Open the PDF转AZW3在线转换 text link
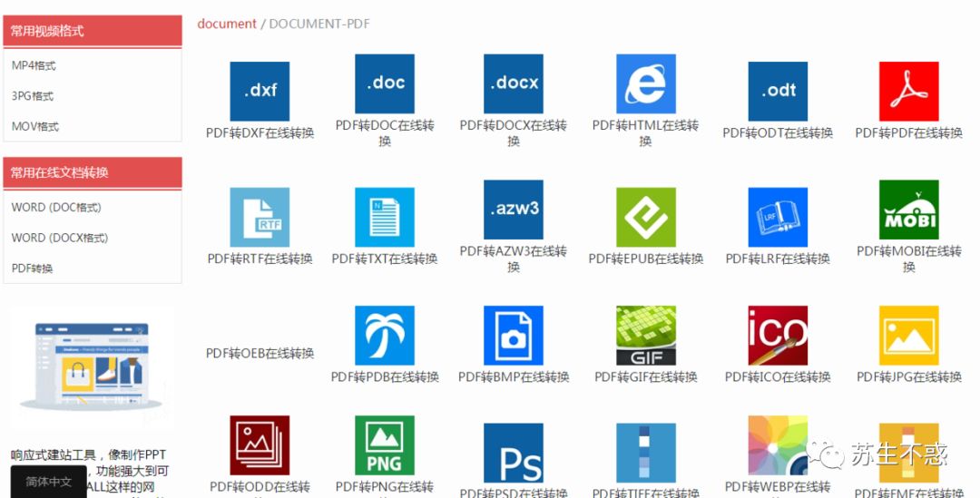The image size is (980, 498). pyautogui.click(x=513, y=259)
